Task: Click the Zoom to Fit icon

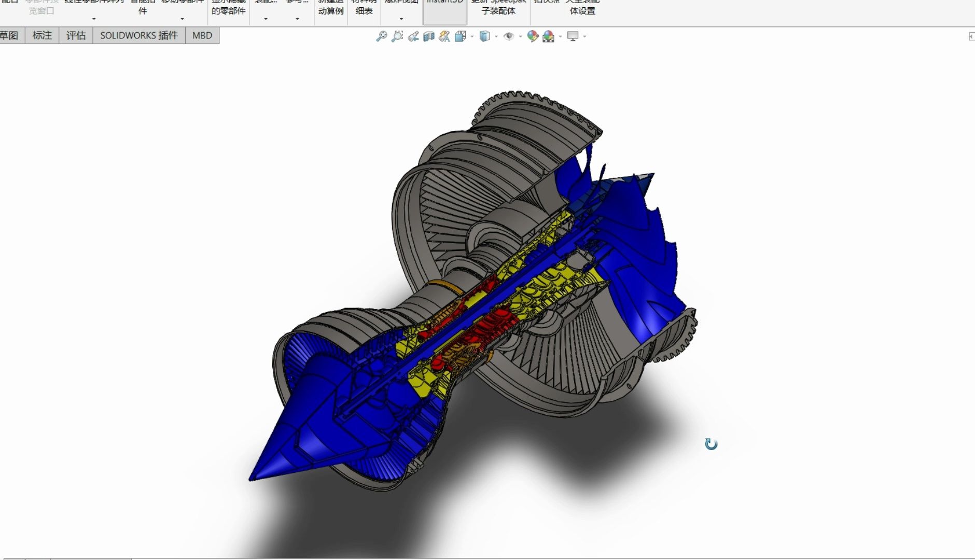Action: click(x=381, y=36)
